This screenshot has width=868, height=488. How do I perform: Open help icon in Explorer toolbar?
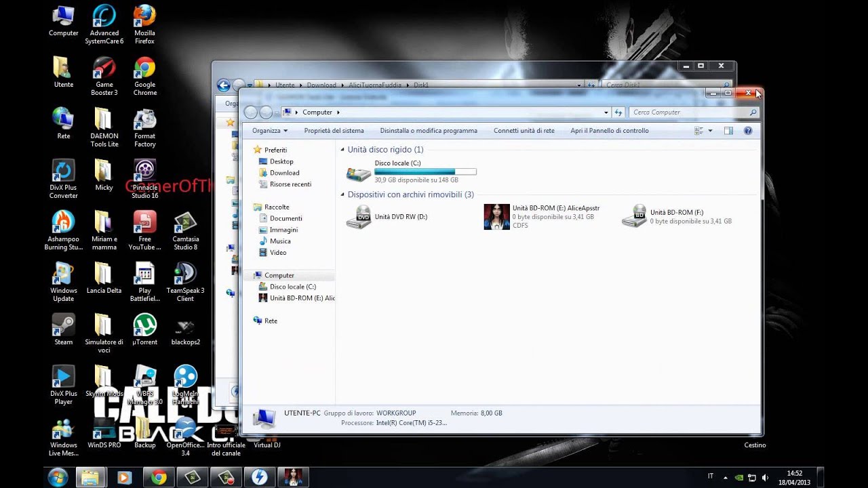[x=748, y=131]
